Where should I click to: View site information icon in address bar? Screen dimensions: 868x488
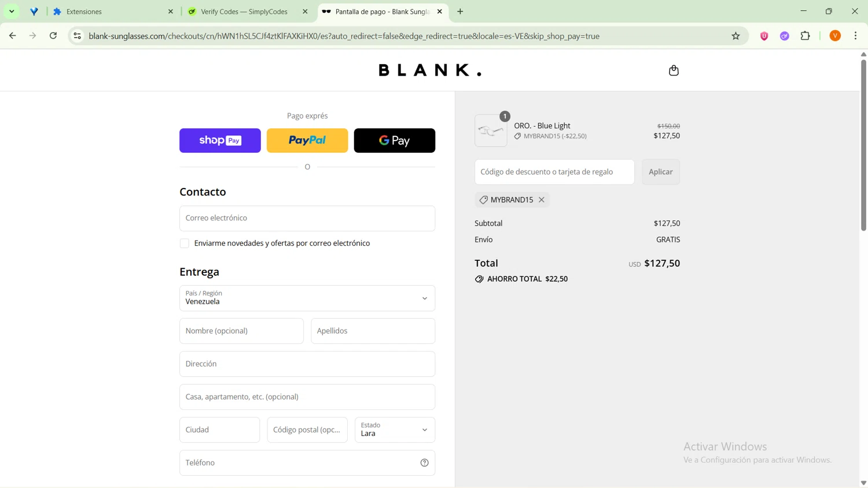[x=77, y=36]
